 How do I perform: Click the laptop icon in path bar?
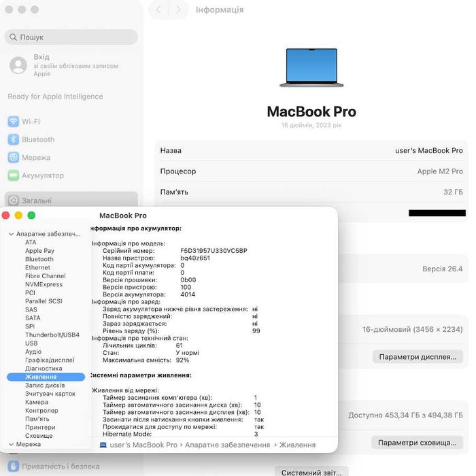[x=103, y=445]
